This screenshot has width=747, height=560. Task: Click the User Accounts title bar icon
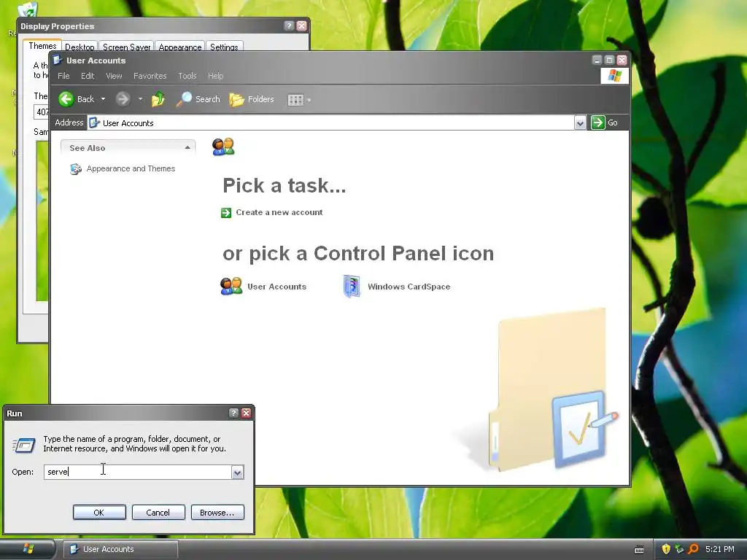tap(58, 60)
